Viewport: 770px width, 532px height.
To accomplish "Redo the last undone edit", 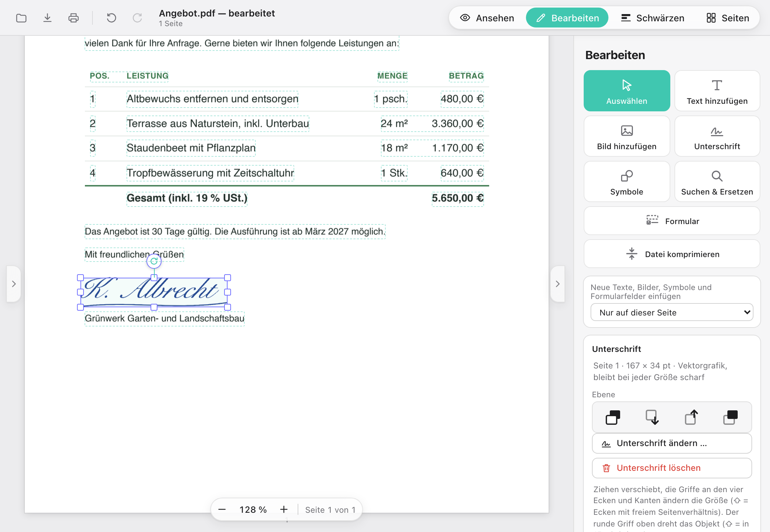I will click(x=137, y=18).
